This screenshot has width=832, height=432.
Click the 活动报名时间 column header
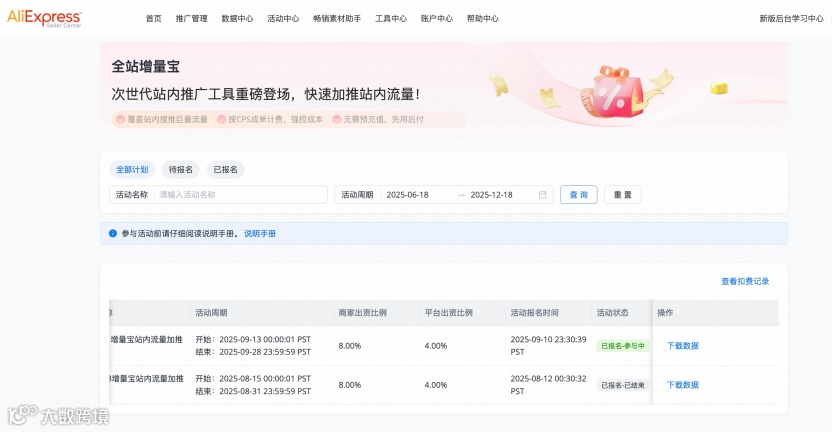[x=534, y=313]
